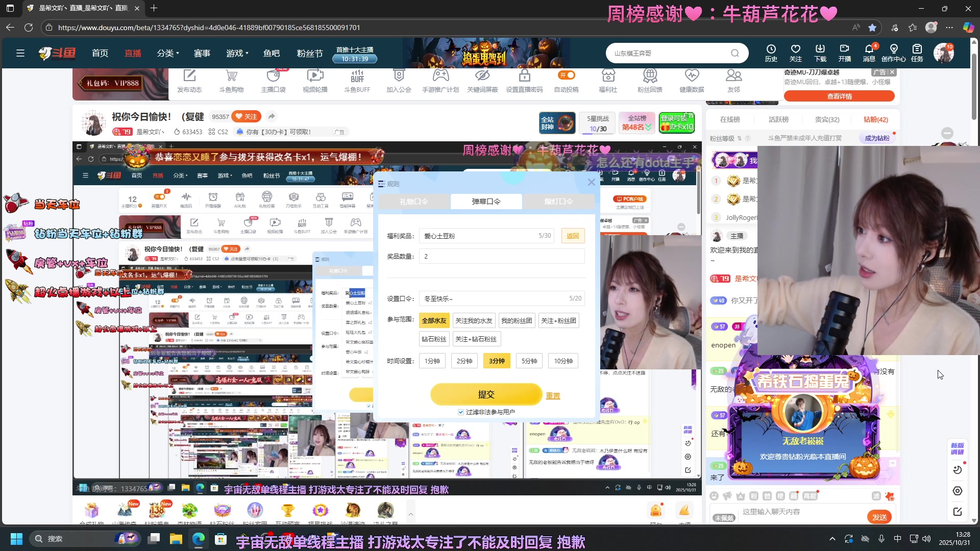Click the search magnifier in the Douyu search bar
Image resolution: width=980 pixels, height=551 pixels.
pos(734,53)
